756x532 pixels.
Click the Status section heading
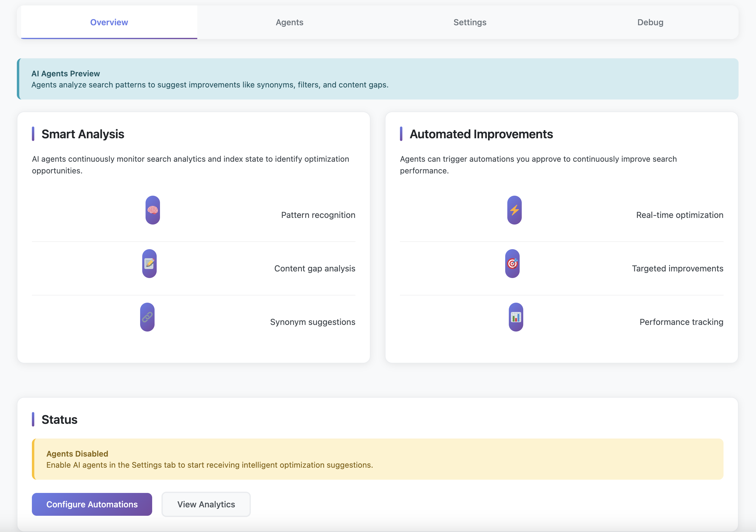click(x=59, y=420)
